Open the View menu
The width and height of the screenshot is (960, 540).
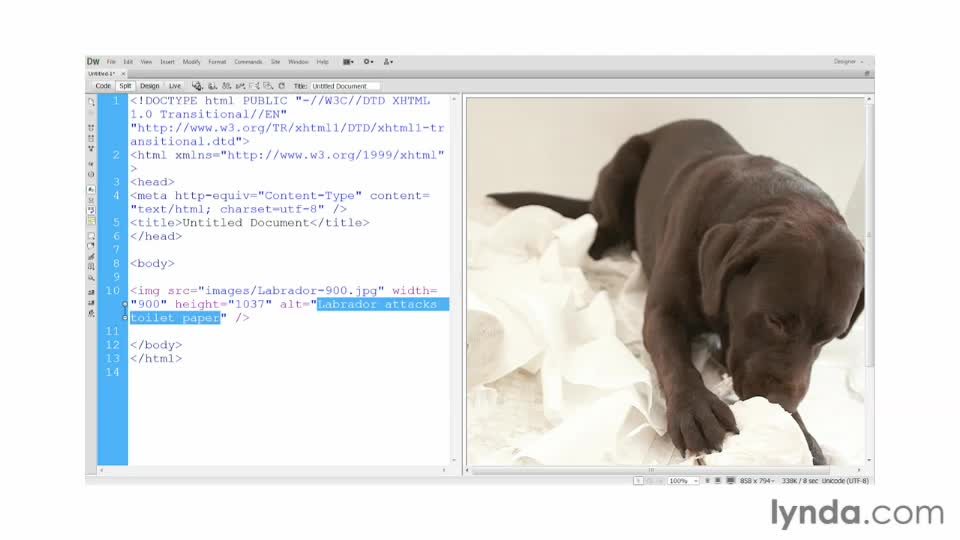point(146,62)
